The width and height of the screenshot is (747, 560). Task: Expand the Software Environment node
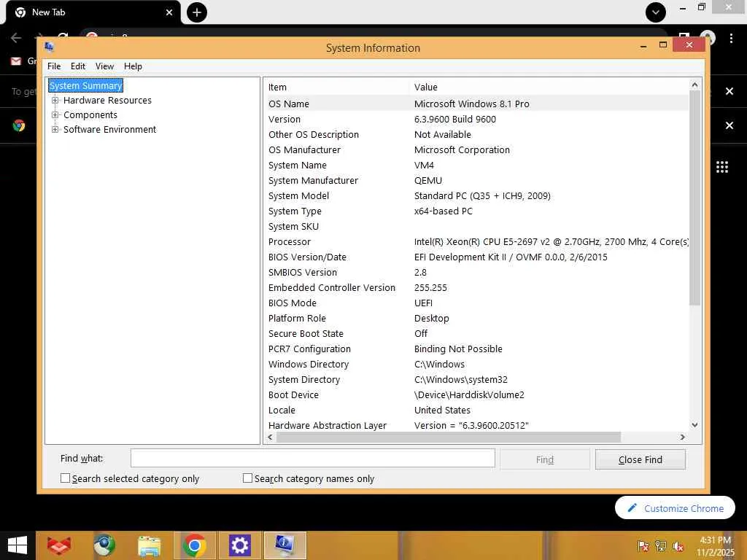tap(55, 130)
